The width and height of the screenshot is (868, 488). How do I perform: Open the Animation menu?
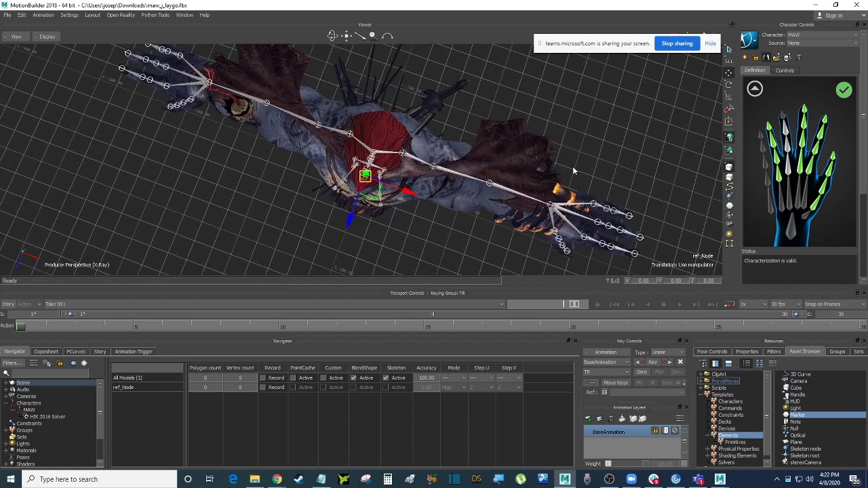[x=43, y=15]
